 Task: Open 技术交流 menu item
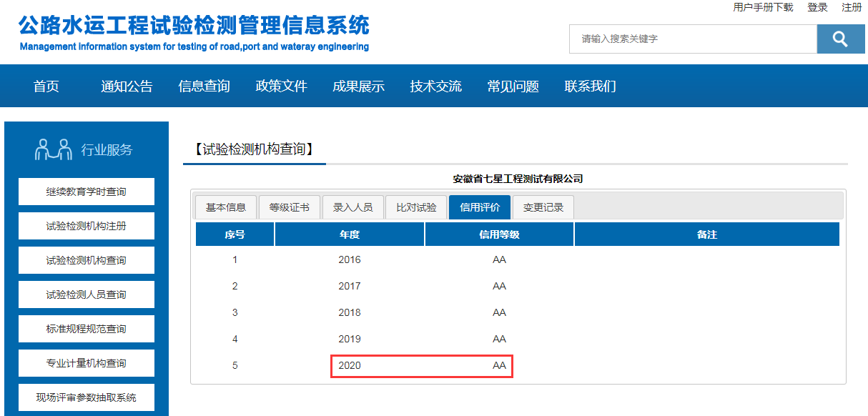(435, 86)
